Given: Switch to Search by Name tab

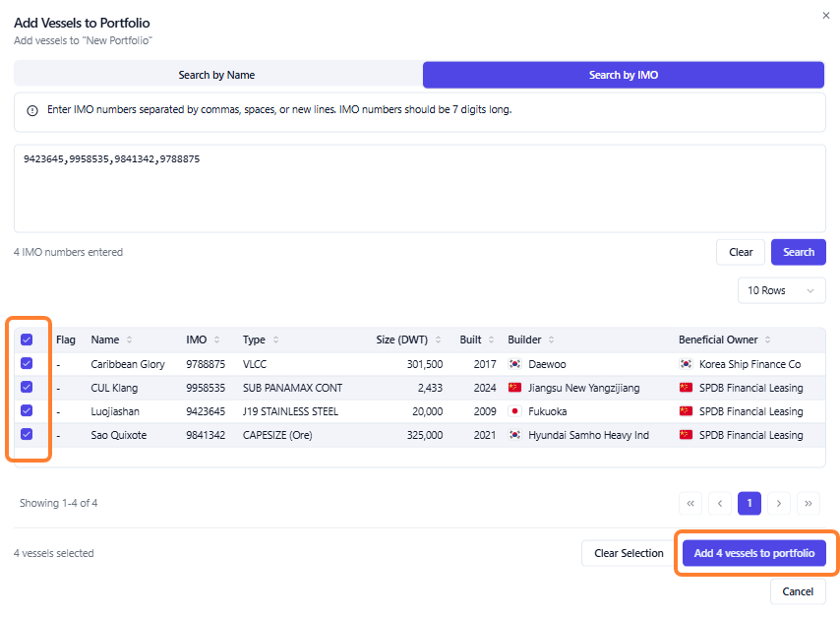Looking at the screenshot, I should coord(218,75).
